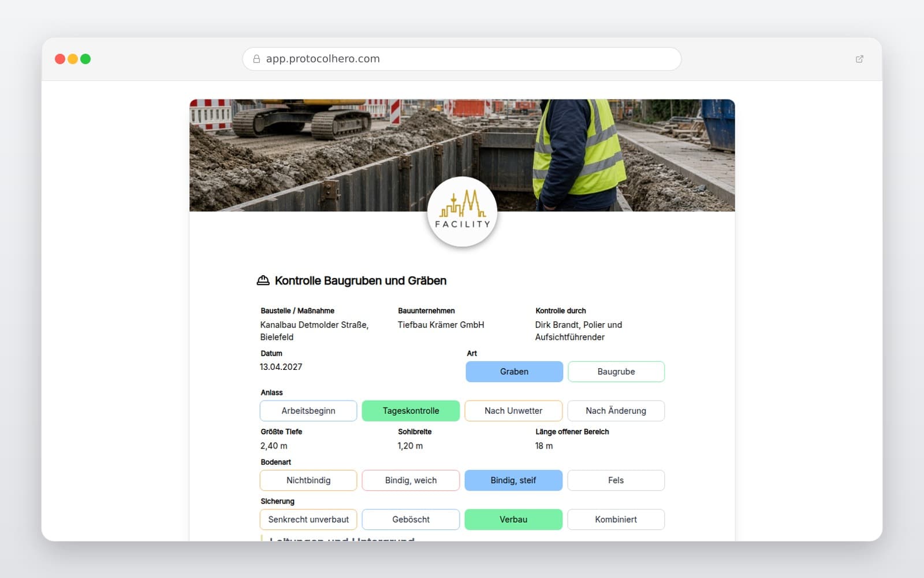Click the Tiefbau Krämer GmbH text
This screenshot has height=578, width=924.
441,325
